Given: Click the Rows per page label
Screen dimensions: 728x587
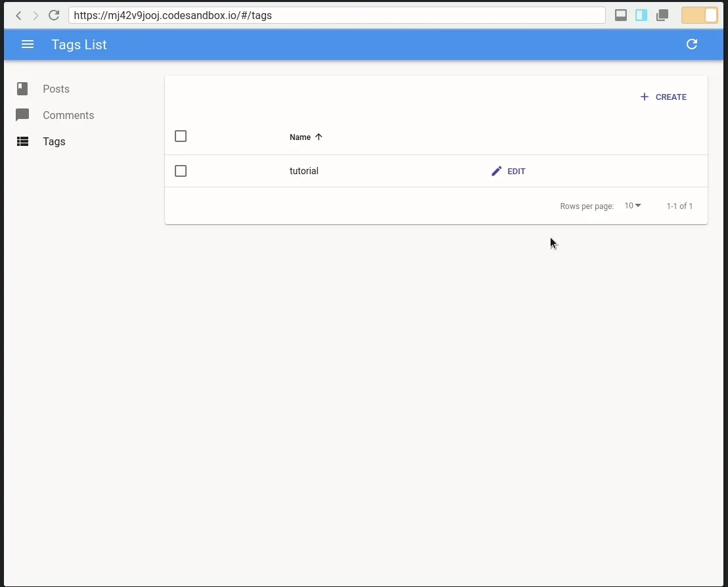Looking at the screenshot, I should [587, 206].
